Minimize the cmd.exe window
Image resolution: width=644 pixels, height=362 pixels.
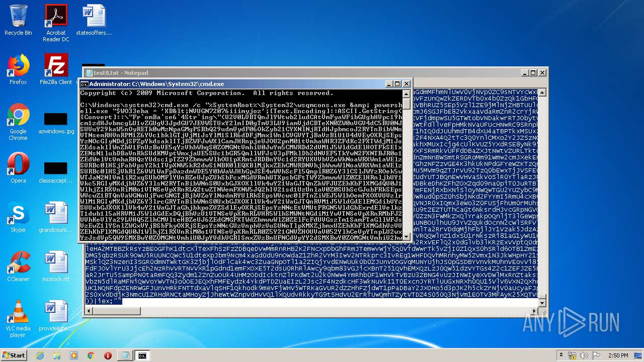[x=388, y=84]
